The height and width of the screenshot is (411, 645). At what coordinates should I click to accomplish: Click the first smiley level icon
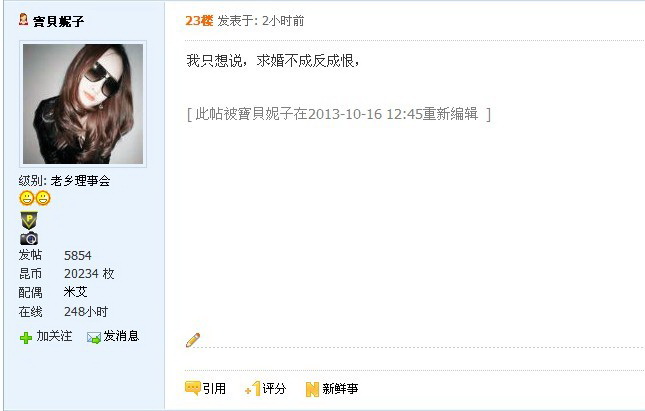coord(27,198)
